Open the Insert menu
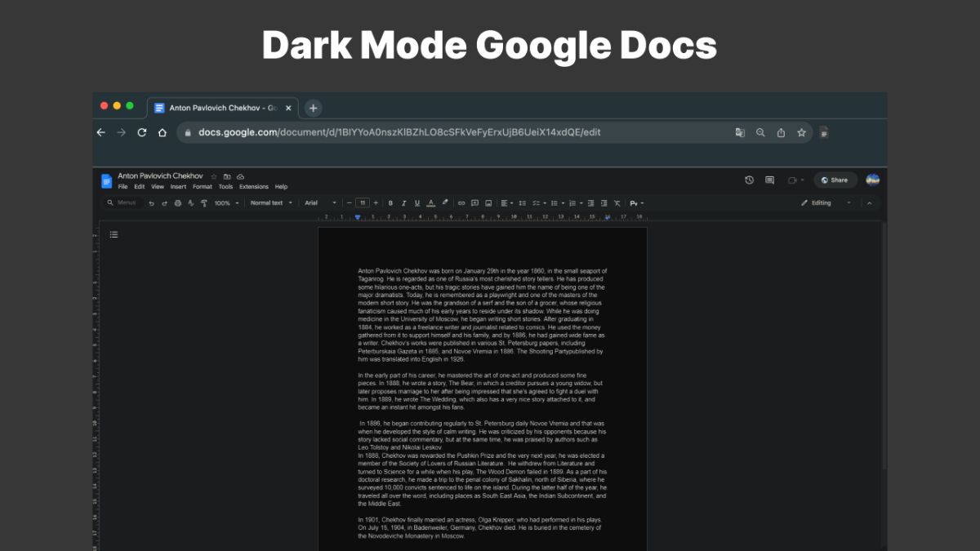Image resolution: width=980 pixels, height=551 pixels. 178,187
